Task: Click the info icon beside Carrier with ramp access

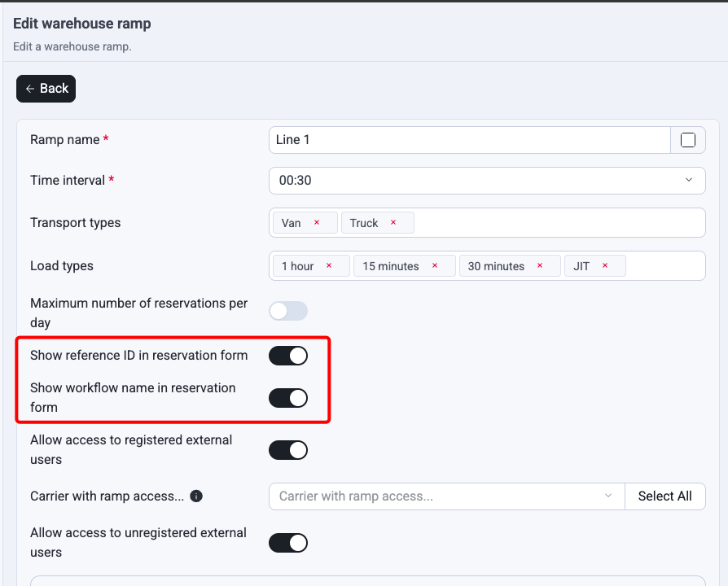Action: pos(196,496)
